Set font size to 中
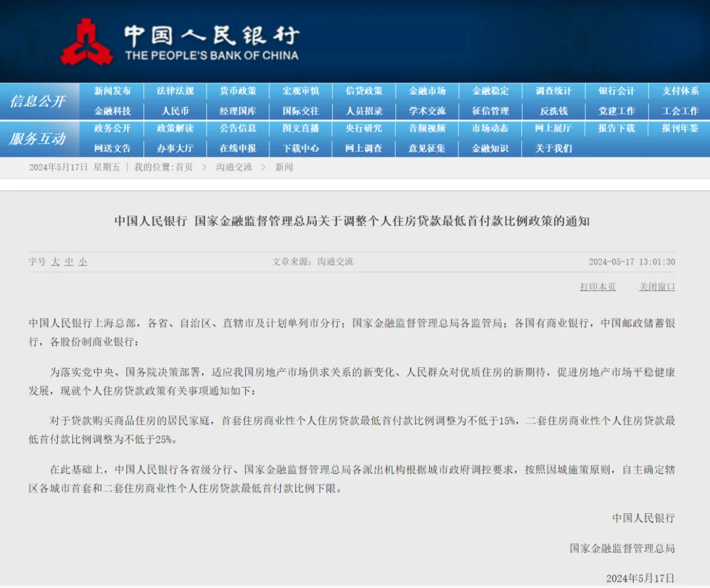Screen dimensions: 710x588 69,262
